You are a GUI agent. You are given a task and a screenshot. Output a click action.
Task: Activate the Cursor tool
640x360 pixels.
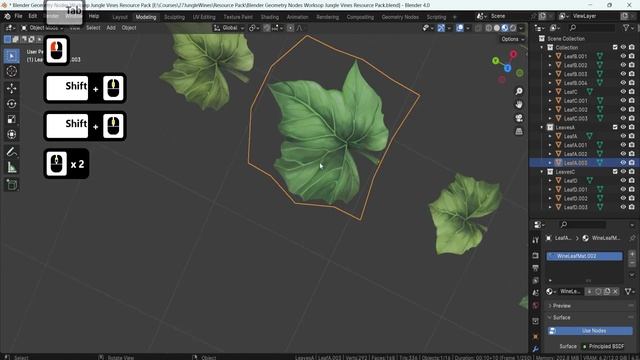(x=11, y=71)
